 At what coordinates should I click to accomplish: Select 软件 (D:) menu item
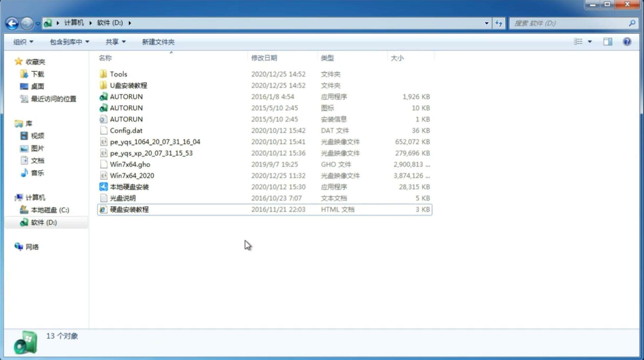coord(43,222)
